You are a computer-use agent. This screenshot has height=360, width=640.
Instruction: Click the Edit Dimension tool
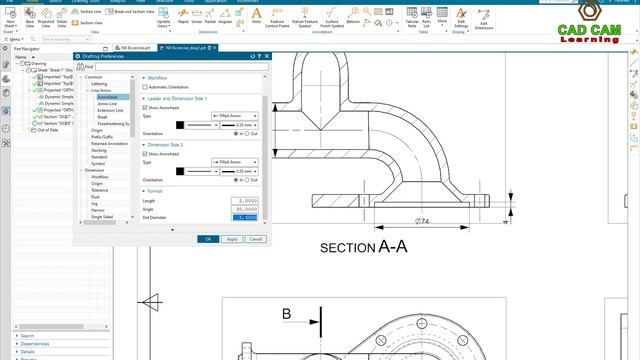484,20
